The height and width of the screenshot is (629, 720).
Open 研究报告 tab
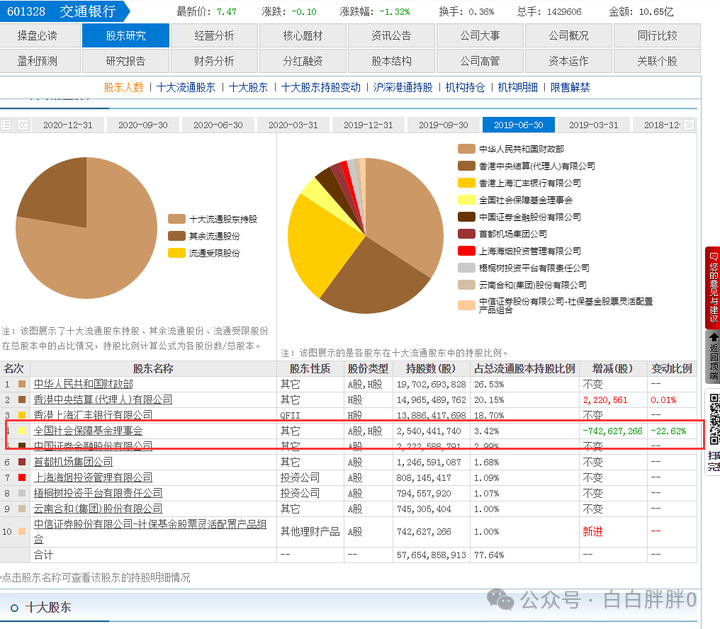click(x=126, y=61)
